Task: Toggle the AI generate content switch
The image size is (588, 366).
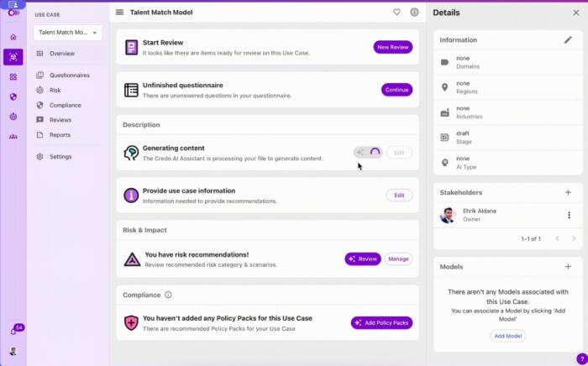Action: pyautogui.click(x=368, y=152)
